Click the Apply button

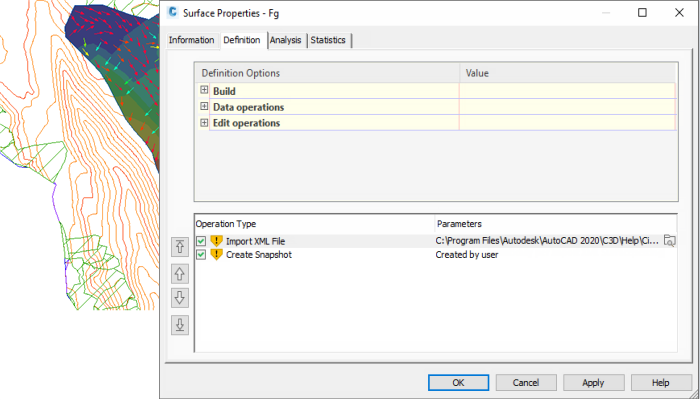[x=593, y=382]
